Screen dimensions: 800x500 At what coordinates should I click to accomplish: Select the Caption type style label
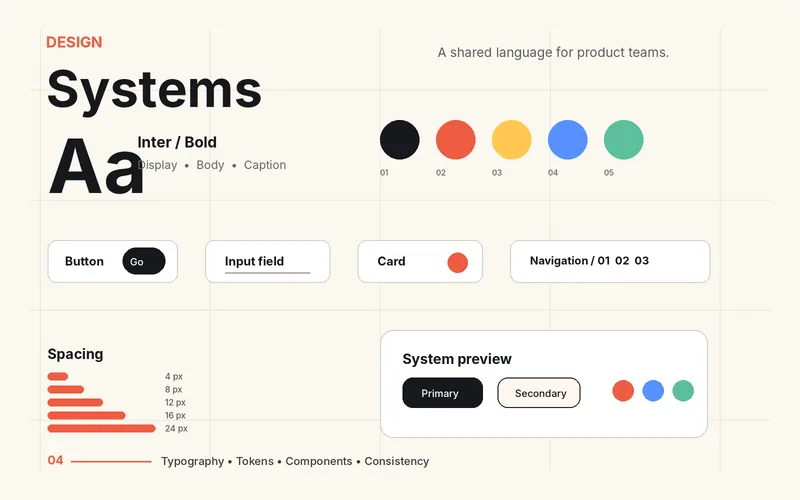[x=265, y=165]
